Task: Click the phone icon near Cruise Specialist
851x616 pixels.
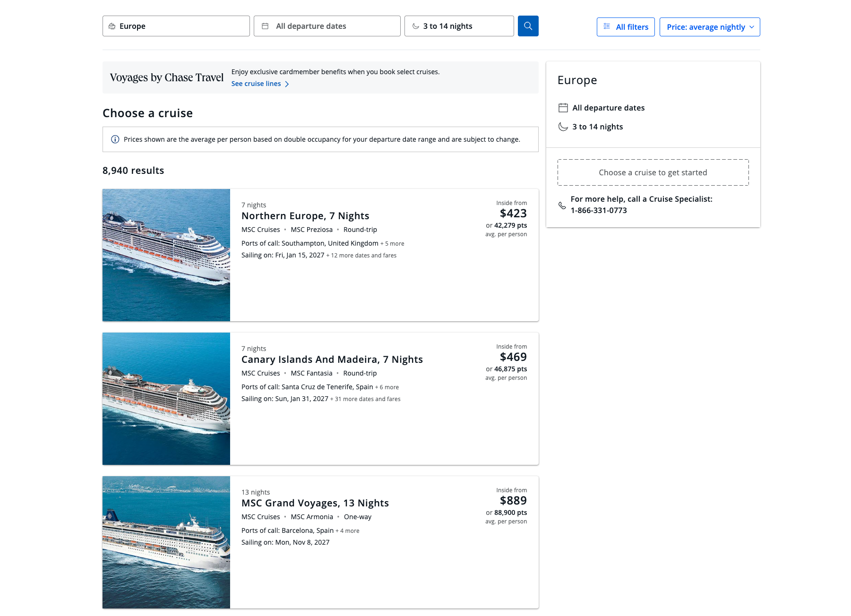Action: 562,205
